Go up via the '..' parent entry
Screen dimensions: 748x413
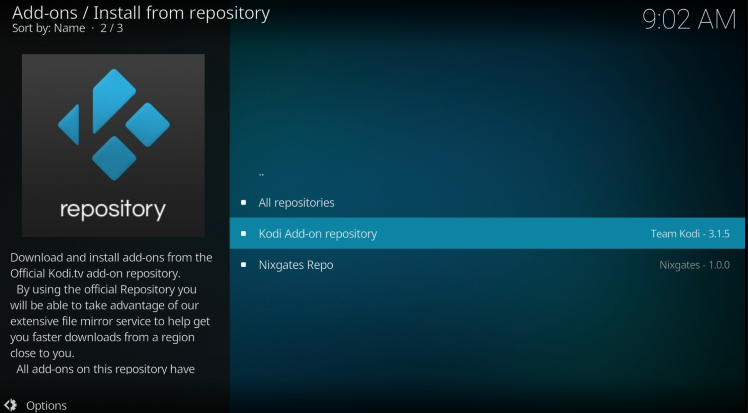coord(262,172)
